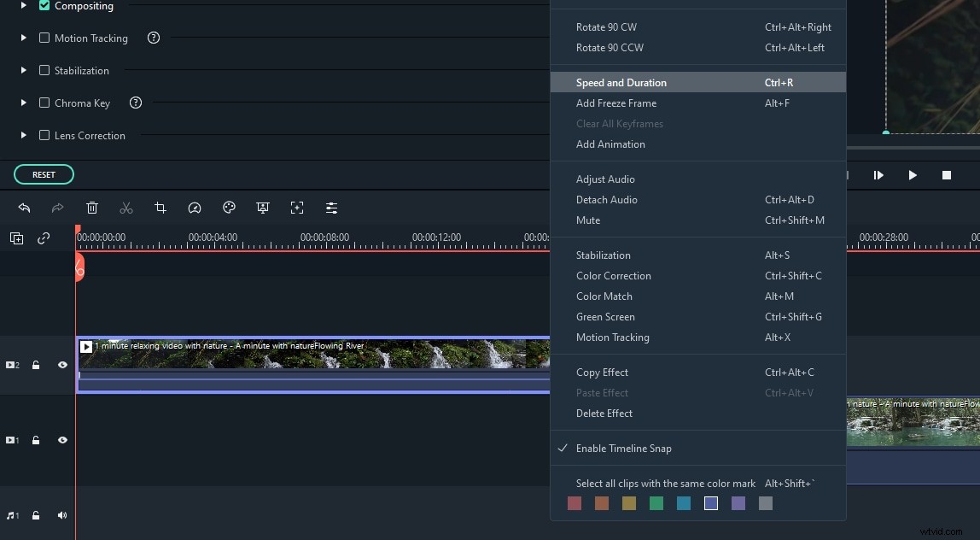
Task: Choose Detach Audio from the context menu
Action: [606, 199]
